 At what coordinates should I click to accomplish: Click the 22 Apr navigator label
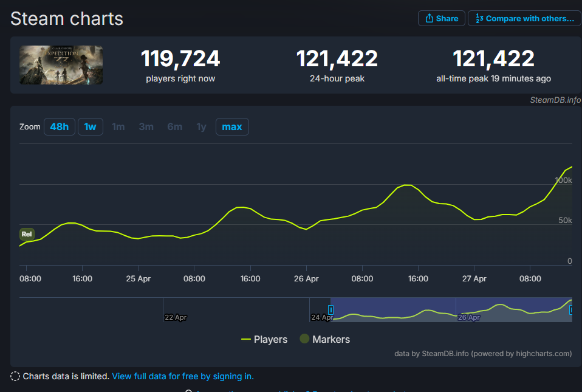tap(176, 317)
